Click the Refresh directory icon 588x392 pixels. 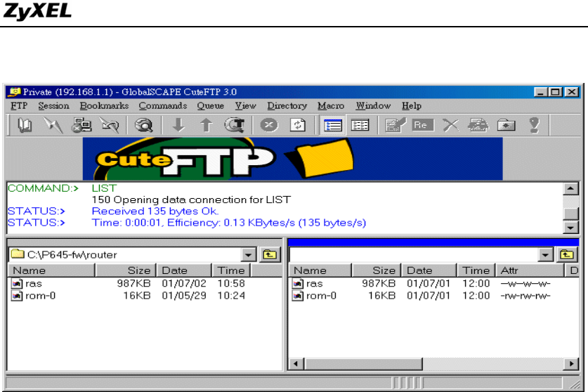tap(298, 125)
